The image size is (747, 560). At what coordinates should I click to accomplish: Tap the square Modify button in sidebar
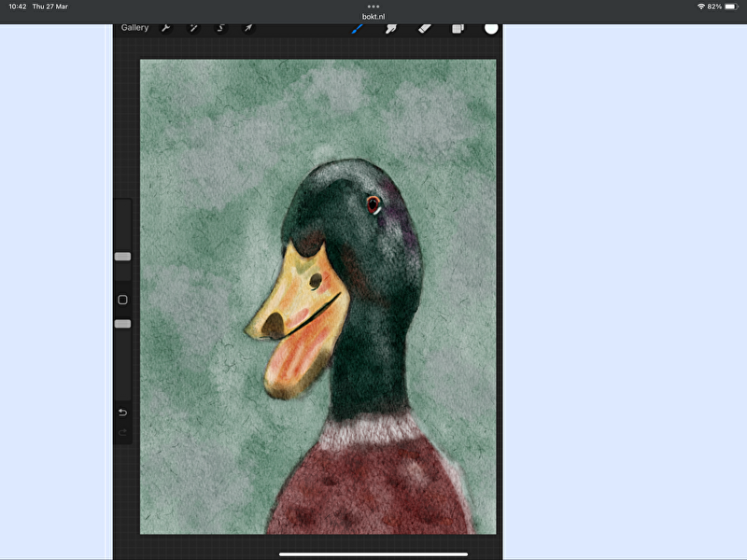(x=122, y=300)
